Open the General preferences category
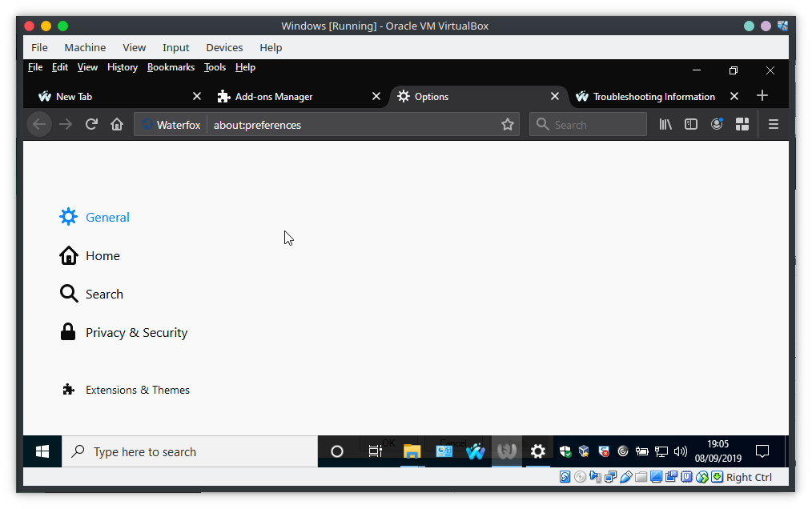This screenshot has height=509, width=812. coord(94,217)
